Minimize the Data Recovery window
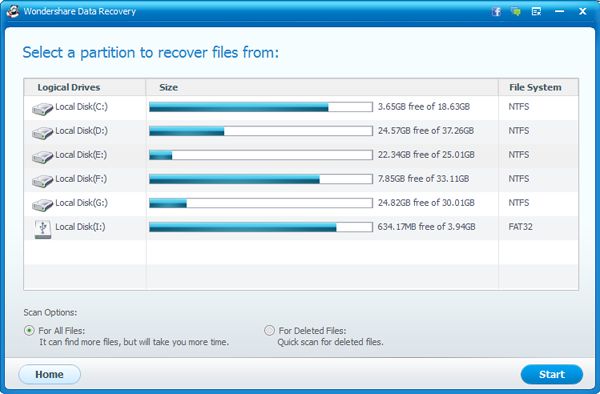Viewport: 600px width, 394px height. point(559,11)
